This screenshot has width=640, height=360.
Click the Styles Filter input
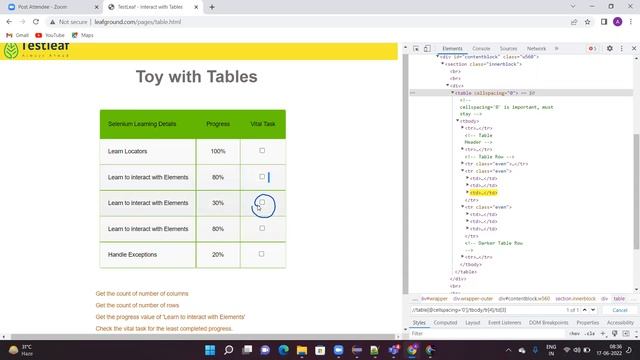486,334
